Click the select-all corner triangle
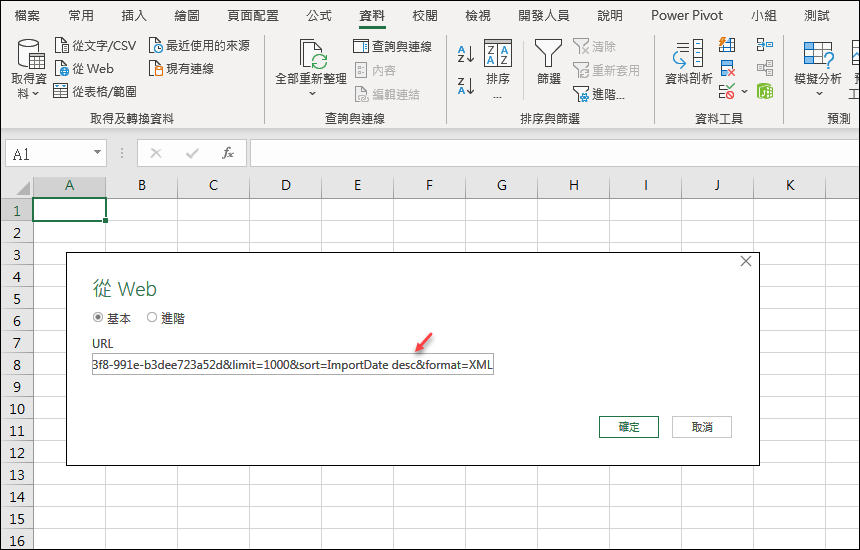 tap(22, 188)
